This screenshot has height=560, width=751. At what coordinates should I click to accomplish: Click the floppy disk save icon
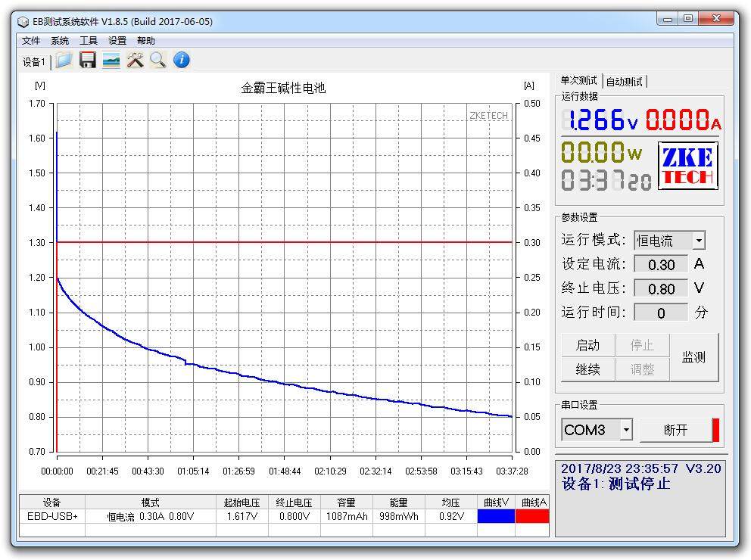point(88,61)
